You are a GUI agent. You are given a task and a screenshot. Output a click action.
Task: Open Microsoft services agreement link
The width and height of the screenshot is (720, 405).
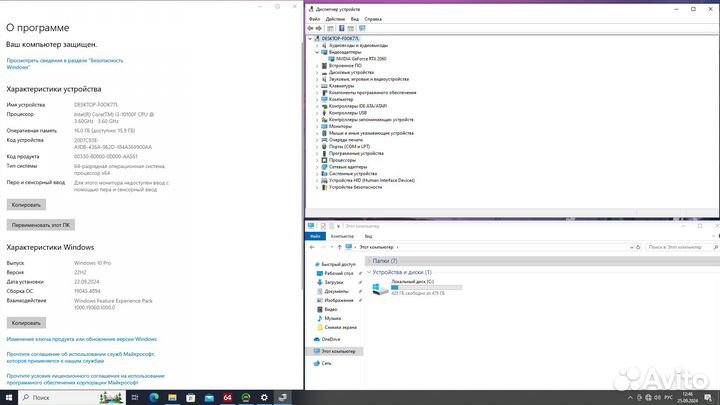tap(80, 358)
